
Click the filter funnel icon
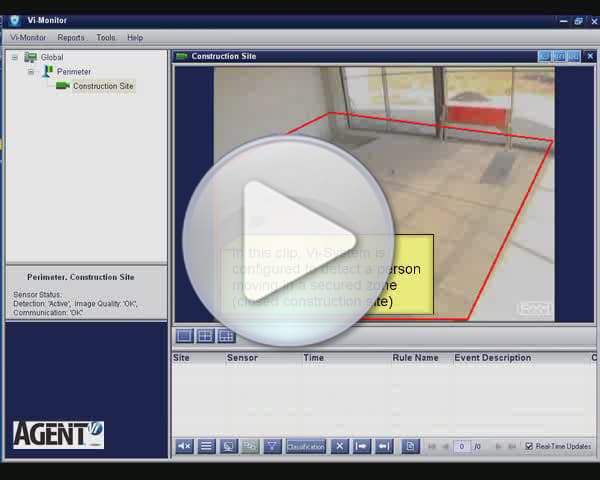[x=272, y=446]
